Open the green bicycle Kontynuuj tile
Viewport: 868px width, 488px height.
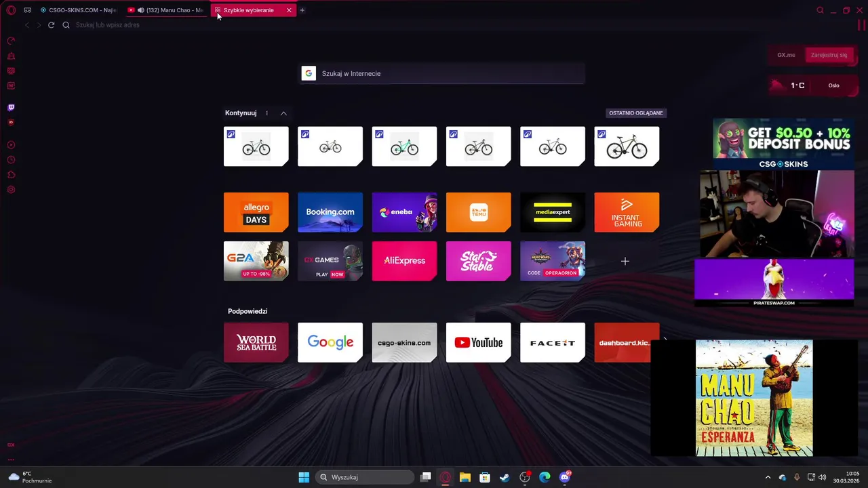click(x=404, y=146)
